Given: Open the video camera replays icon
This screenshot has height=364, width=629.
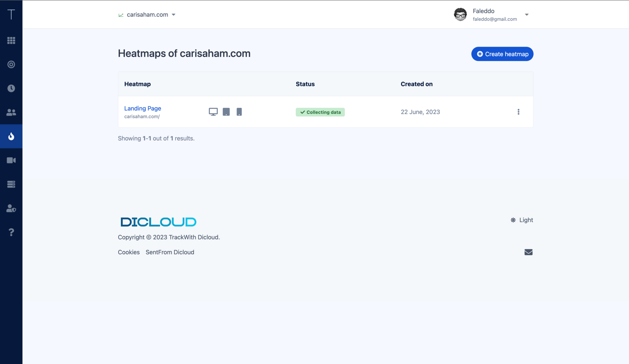Looking at the screenshot, I should [11, 160].
